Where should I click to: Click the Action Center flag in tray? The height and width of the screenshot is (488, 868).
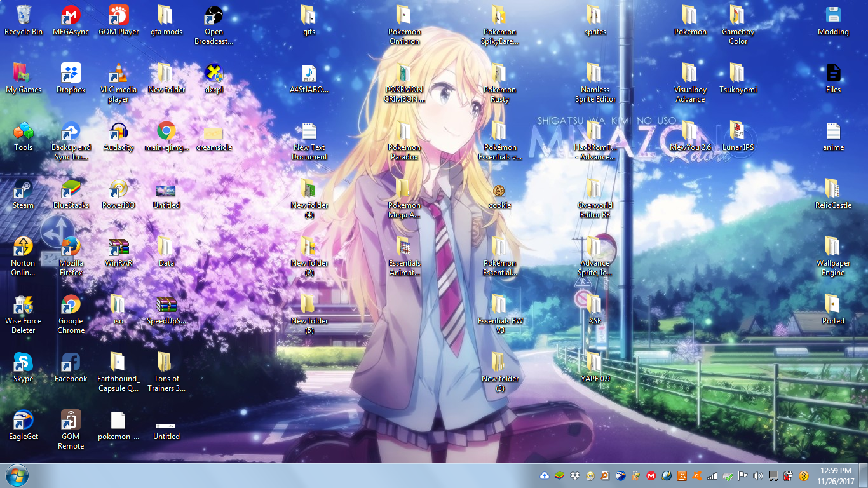742,475
